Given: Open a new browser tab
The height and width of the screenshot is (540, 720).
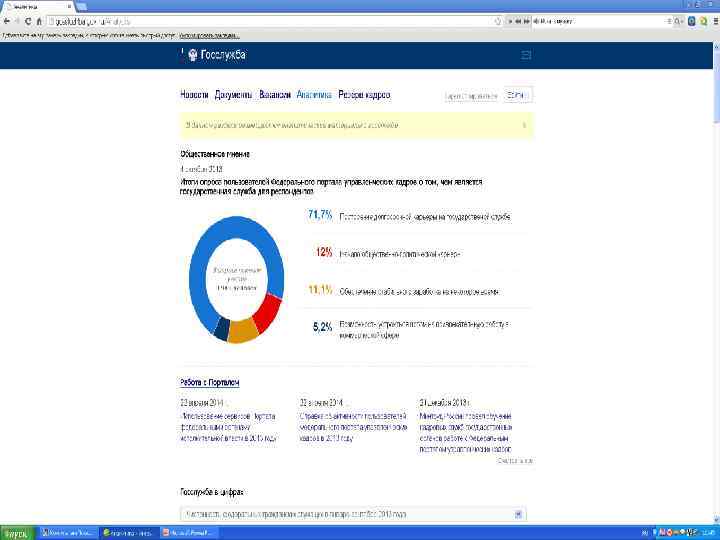Looking at the screenshot, I should (82, 6).
